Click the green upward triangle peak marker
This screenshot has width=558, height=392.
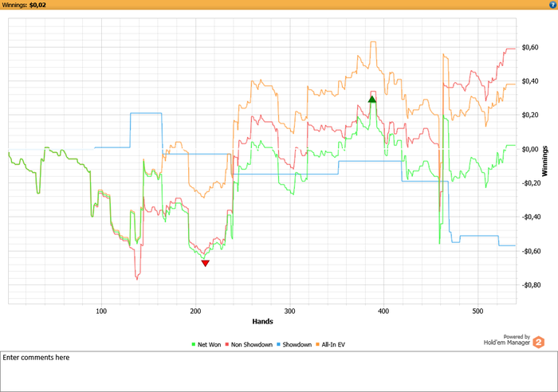[372, 99]
